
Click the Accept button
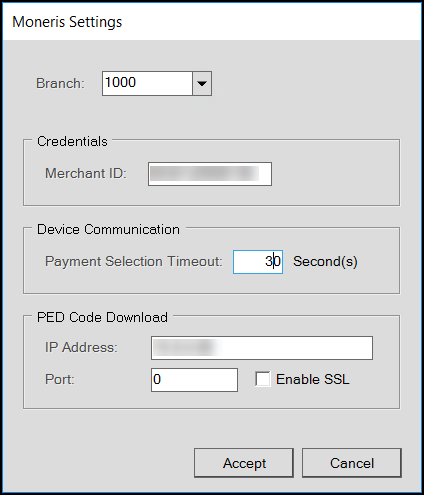244,463
